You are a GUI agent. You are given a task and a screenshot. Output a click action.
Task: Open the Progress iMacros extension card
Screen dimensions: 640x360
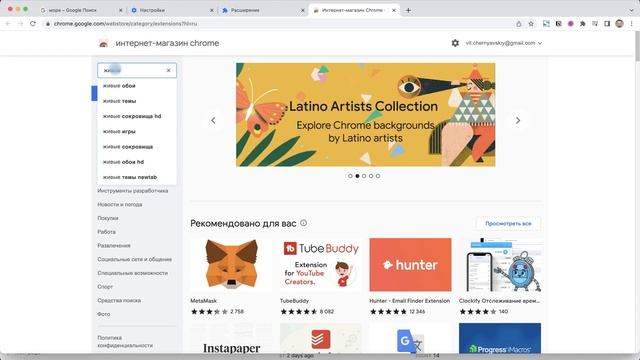click(x=500, y=338)
